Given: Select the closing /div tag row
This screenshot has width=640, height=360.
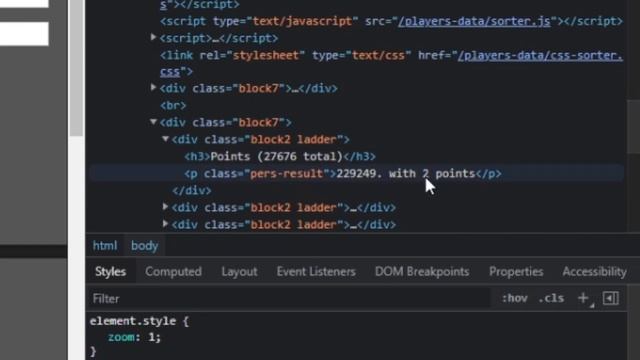Looking at the screenshot, I should pyautogui.click(x=192, y=191).
